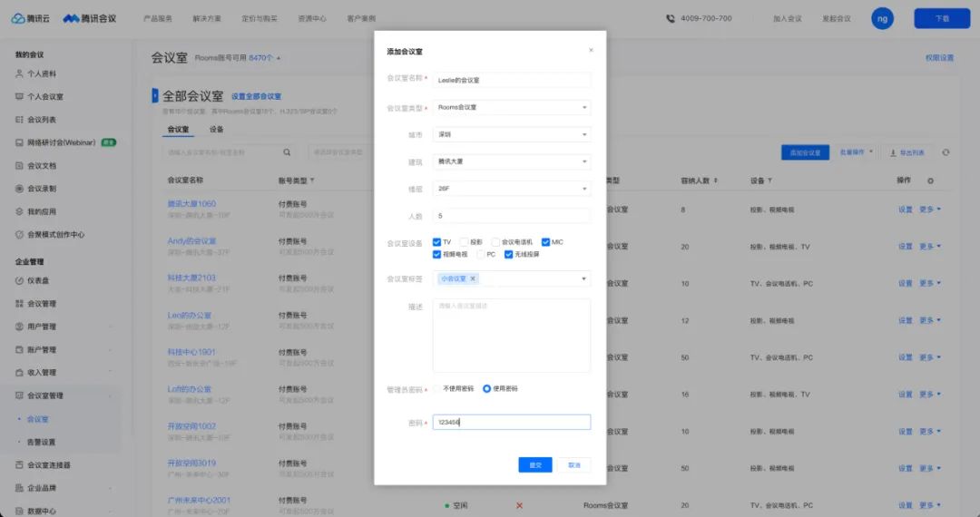Uncheck the 无线投屏 equipment checkbox
Viewport: 980px width, 517px height.
(509, 255)
